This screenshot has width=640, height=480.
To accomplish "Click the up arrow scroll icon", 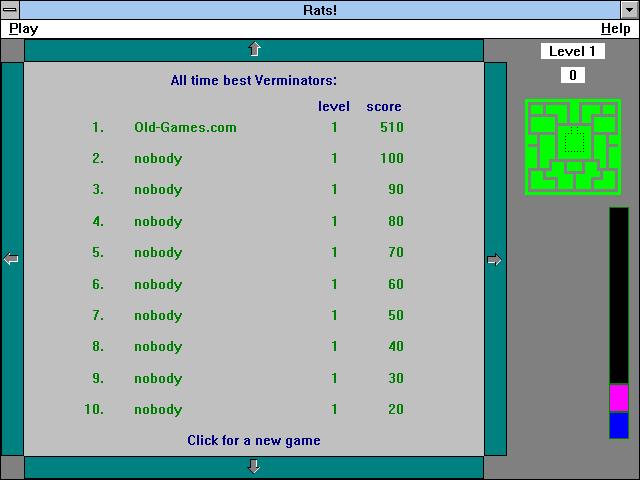I will [x=254, y=49].
